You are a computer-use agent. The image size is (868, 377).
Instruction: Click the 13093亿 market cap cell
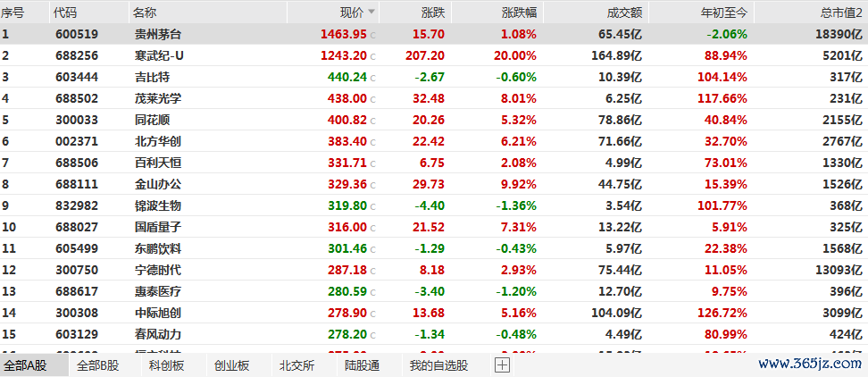(x=839, y=270)
